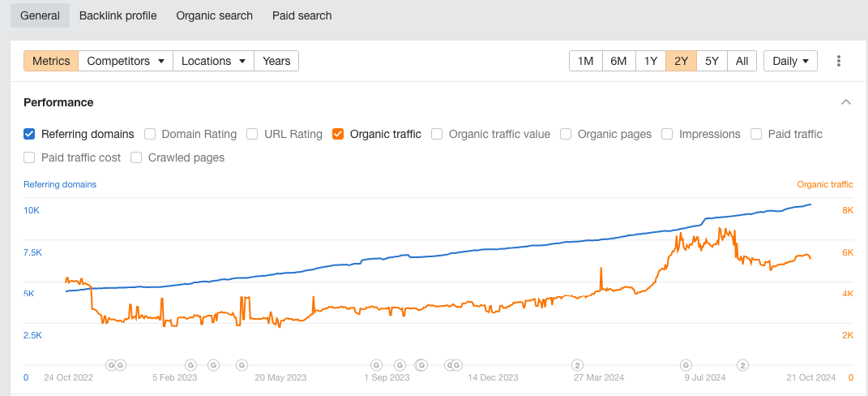This screenshot has height=396, width=868.
Task: Click the '2' marker right of 9 Jul 2024
Action: pyautogui.click(x=742, y=365)
